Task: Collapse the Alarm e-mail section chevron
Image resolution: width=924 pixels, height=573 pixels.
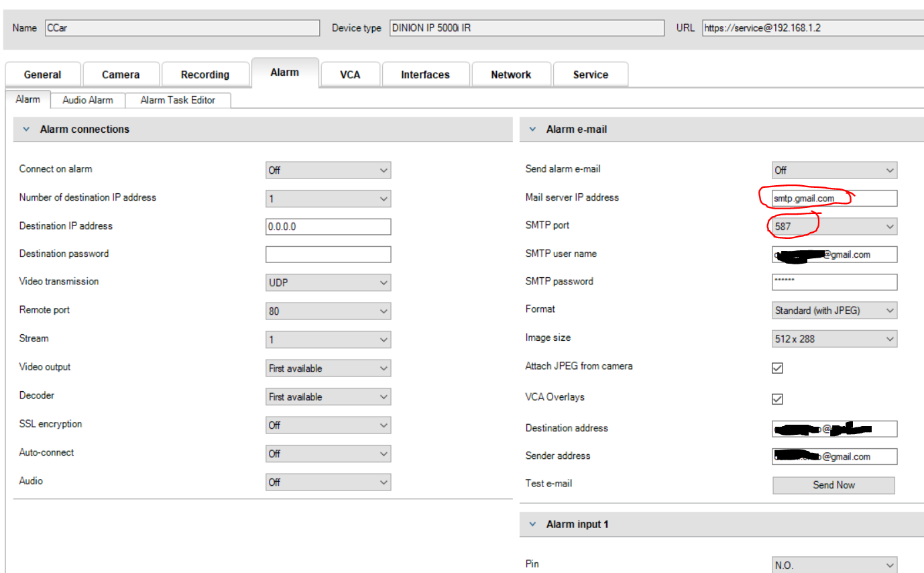Action: tap(532, 129)
